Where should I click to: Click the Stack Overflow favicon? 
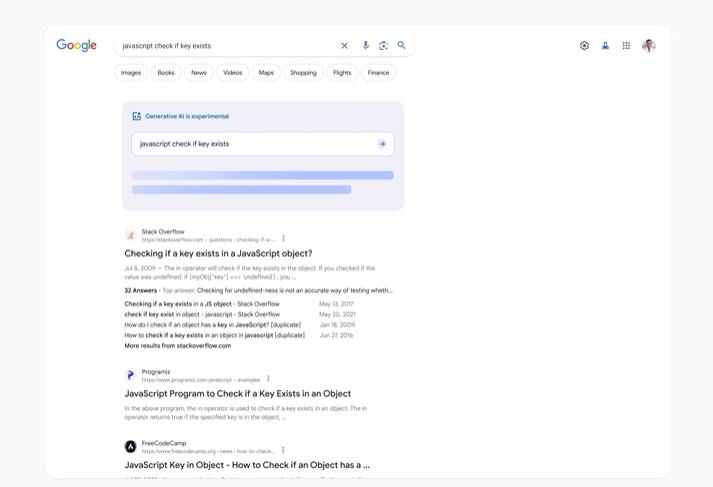pyautogui.click(x=131, y=235)
